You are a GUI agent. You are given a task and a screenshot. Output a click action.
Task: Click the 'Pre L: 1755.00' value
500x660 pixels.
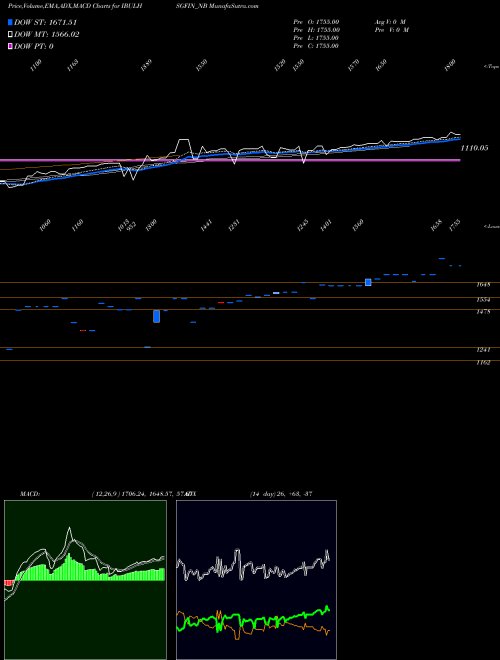coord(316,38)
